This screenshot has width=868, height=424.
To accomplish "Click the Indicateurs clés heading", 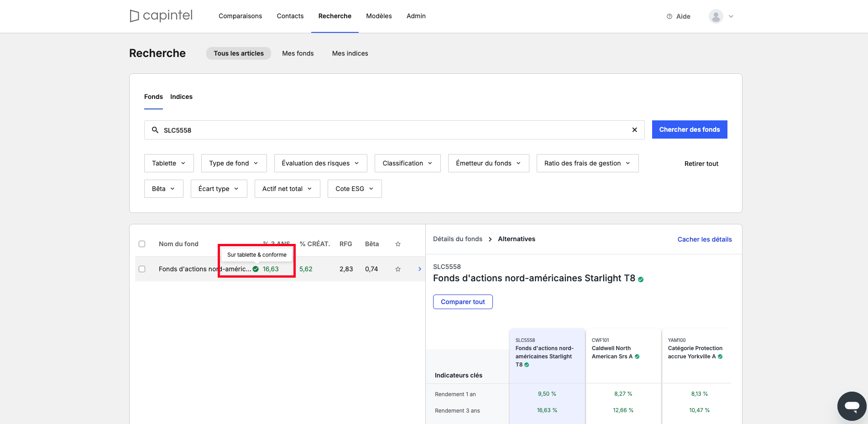I will point(459,375).
